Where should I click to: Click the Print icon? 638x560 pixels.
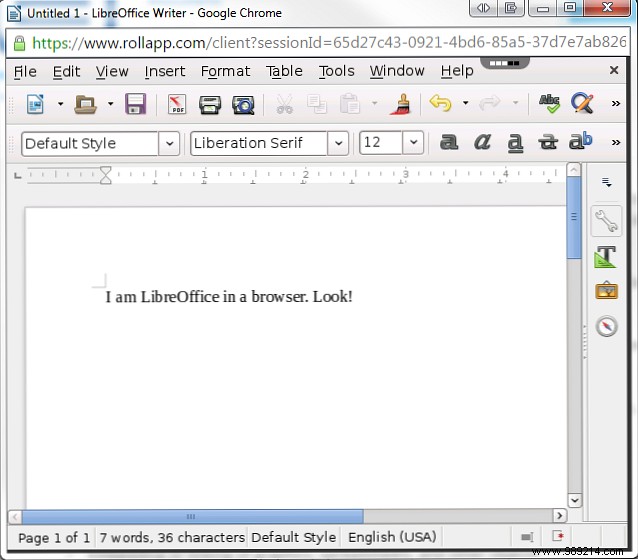tap(210, 104)
